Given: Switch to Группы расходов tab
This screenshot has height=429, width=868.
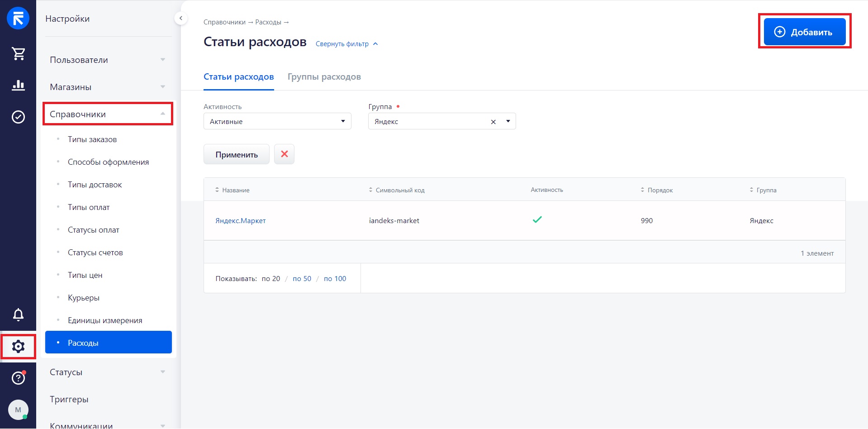Looking at the screenshot, I should pyautogui.click(x=324, y=77).
